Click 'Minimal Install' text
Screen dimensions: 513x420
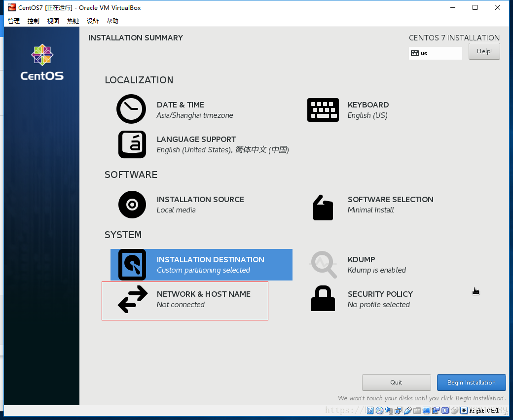(x=370, y=210)
